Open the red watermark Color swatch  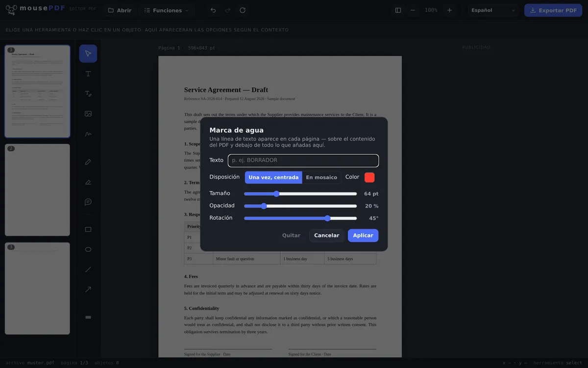(369, 177)
